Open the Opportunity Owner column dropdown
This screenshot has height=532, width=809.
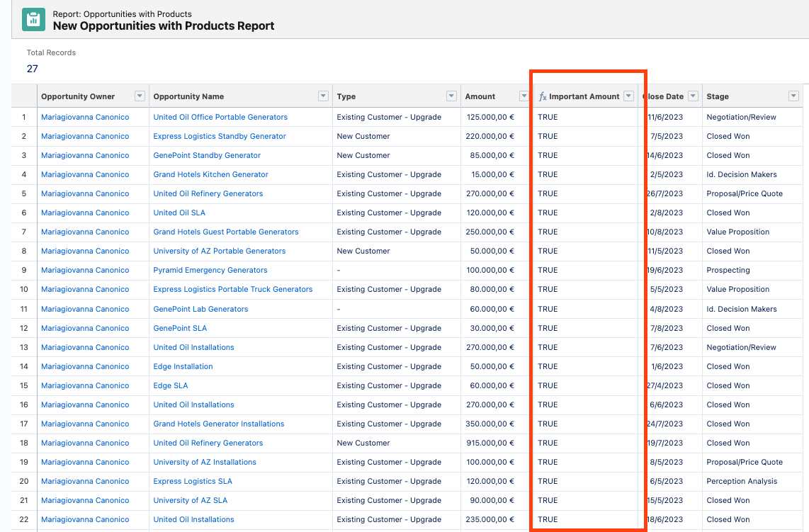[140, 96]
